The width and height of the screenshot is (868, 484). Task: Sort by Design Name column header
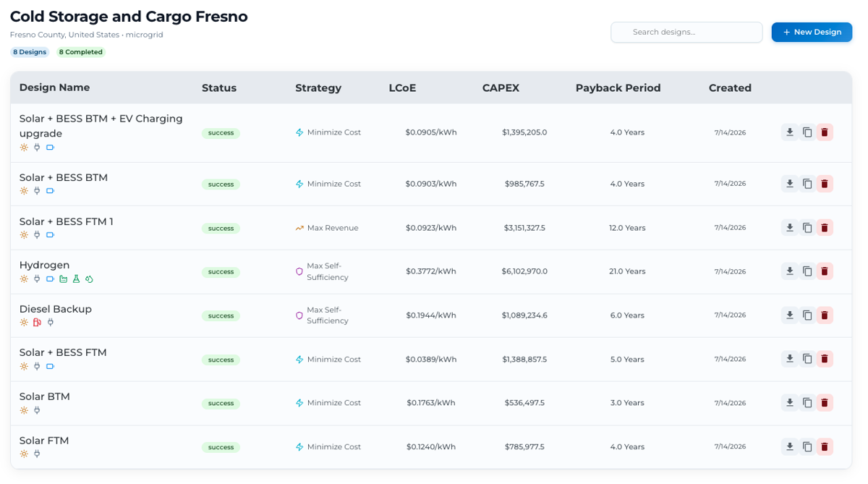click(x=55, y=88)
